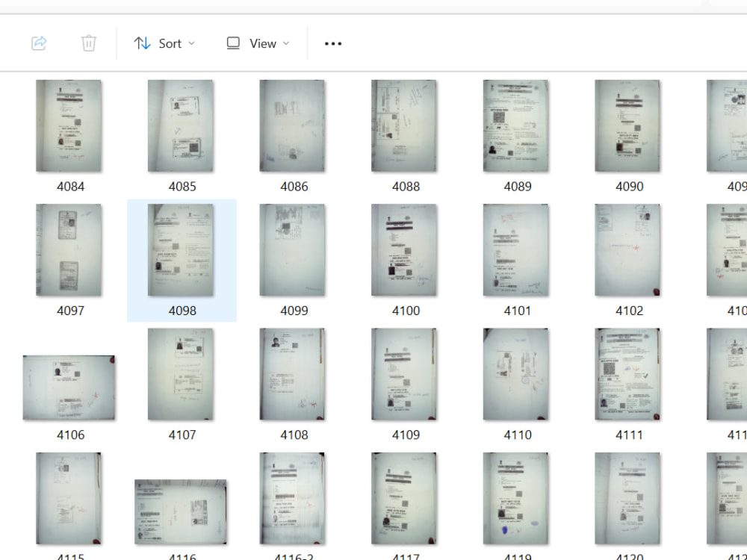Screen dimensions: 747x560
Task: Click the file name label 4111
Action: coord(629,435)
